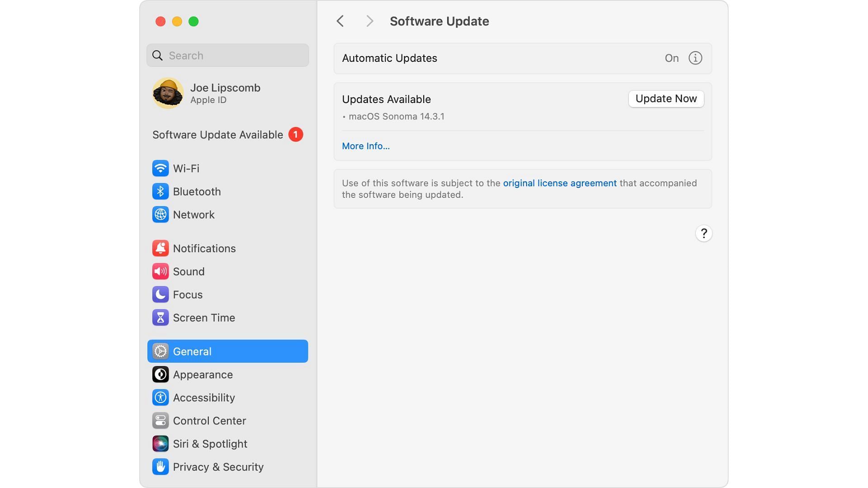The height and width of the screenshot is (488, 868).
Task: Click the Software Update title
Action: (x=439, y=21)
